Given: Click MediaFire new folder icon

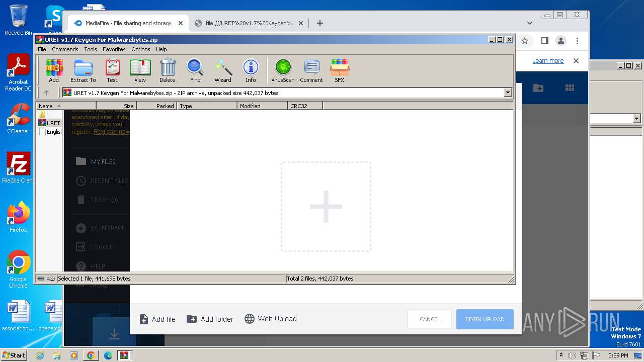Looking at the screenshot, I should point(538,88).
